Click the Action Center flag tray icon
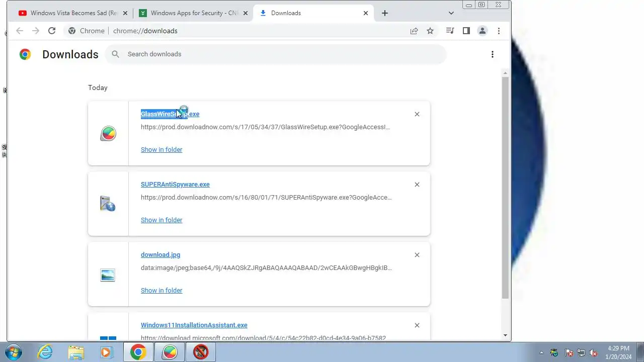 [x=569, y=352]
